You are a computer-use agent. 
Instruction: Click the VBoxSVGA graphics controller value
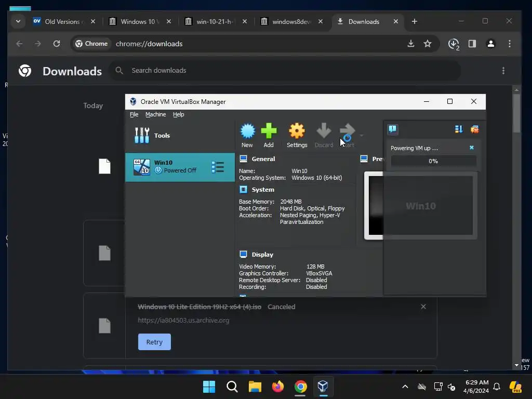[319, 273]
